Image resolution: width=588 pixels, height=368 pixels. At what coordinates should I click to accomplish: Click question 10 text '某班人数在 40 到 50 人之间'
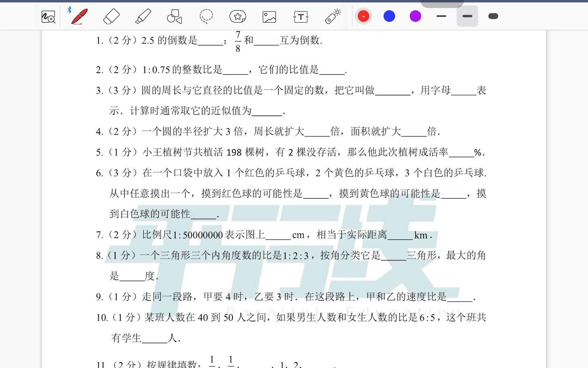(x=205, y=317)
